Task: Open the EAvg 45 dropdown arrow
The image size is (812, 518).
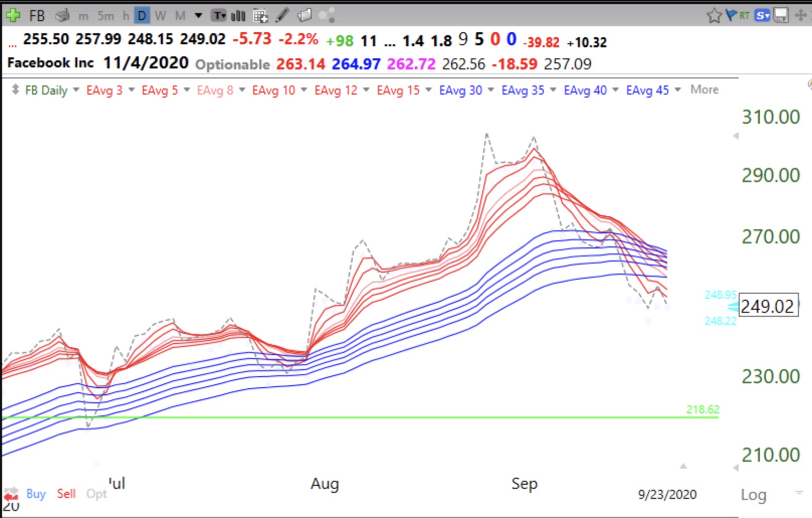Action: coord(677,90)
